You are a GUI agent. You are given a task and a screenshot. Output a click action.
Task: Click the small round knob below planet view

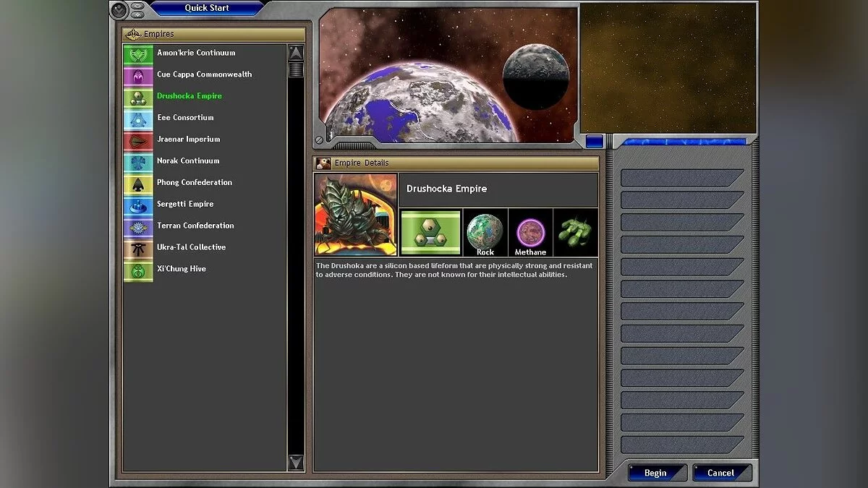tap(319, 140)
